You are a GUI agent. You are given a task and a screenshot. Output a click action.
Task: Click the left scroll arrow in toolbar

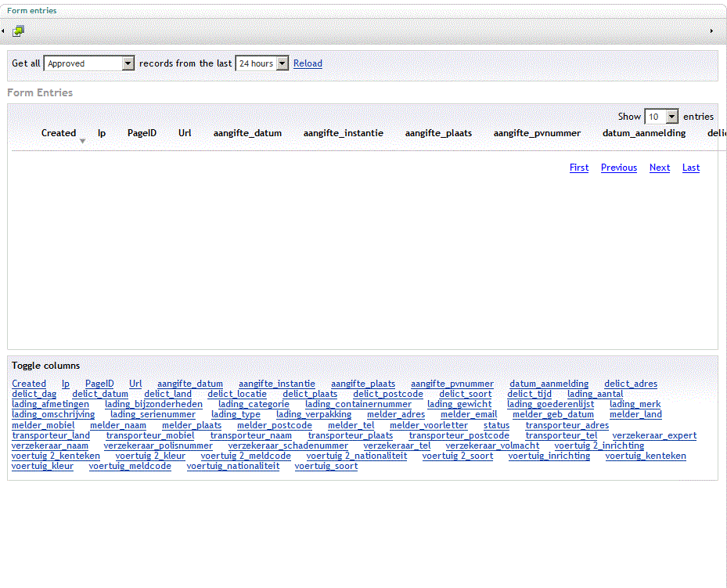click(3, 31)
